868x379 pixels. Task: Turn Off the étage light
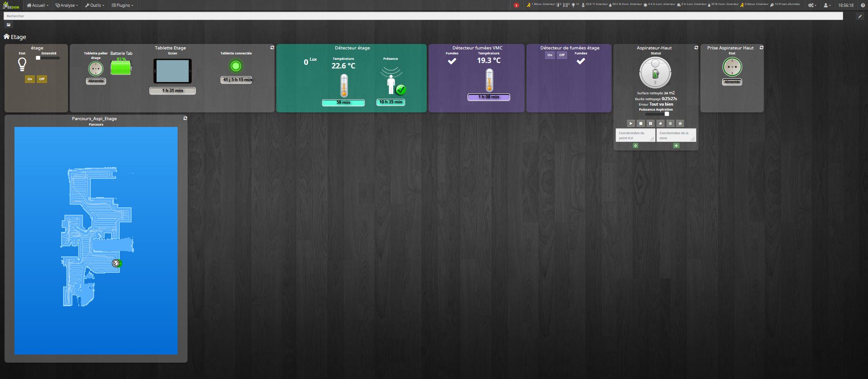[42, 79]
